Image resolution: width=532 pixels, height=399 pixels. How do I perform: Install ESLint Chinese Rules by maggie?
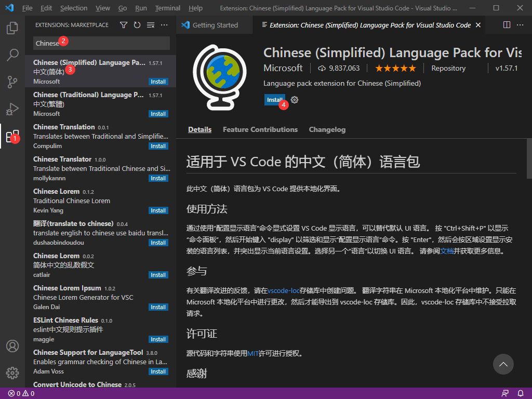[x=158, y=340]
